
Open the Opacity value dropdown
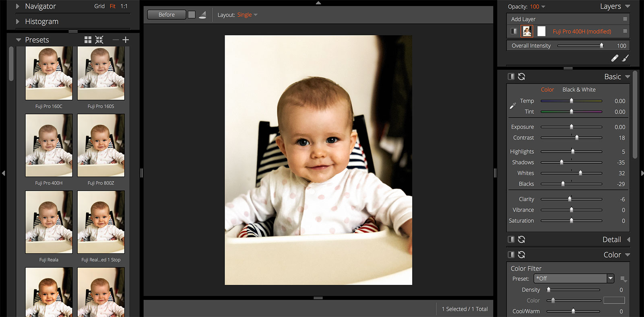(537, 6)
